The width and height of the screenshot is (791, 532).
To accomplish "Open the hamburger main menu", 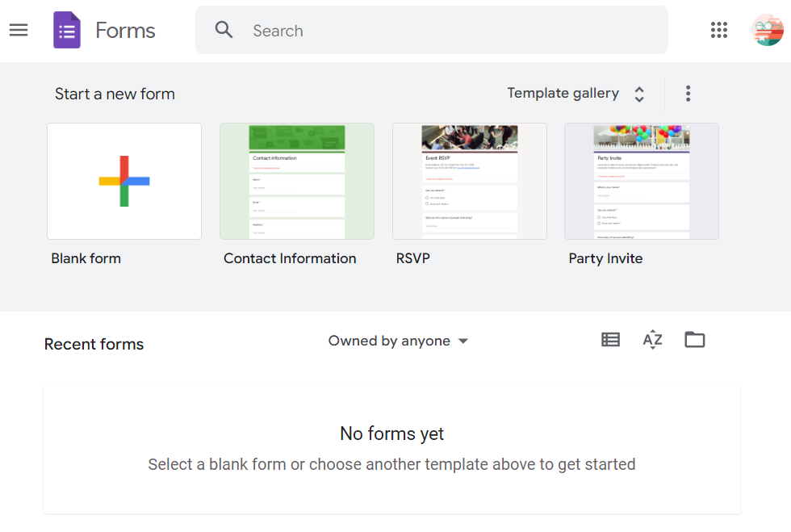I will pyautogui.click(x=19, y=31).
